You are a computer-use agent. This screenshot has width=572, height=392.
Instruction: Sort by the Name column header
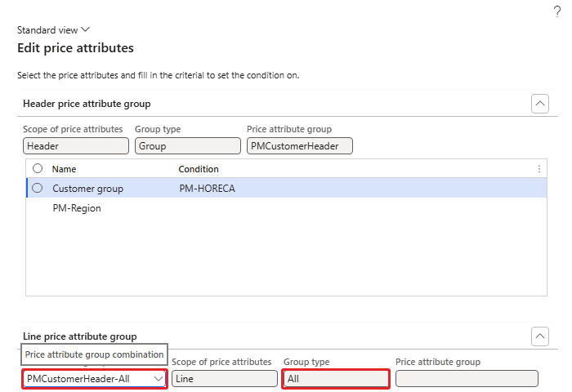click(65, 169)
